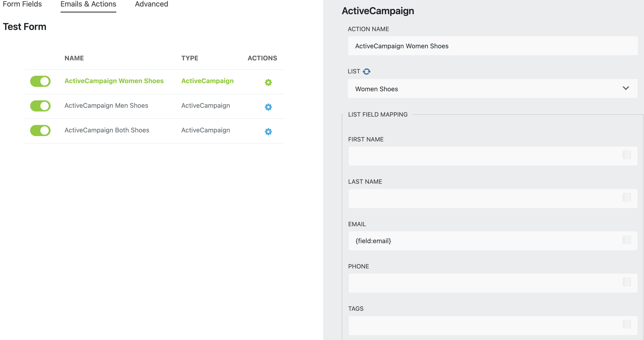Disable the ActiveCampaign Women Shoes action toggle
Viewport: 644px width, 340px height.
pos(40,81)
